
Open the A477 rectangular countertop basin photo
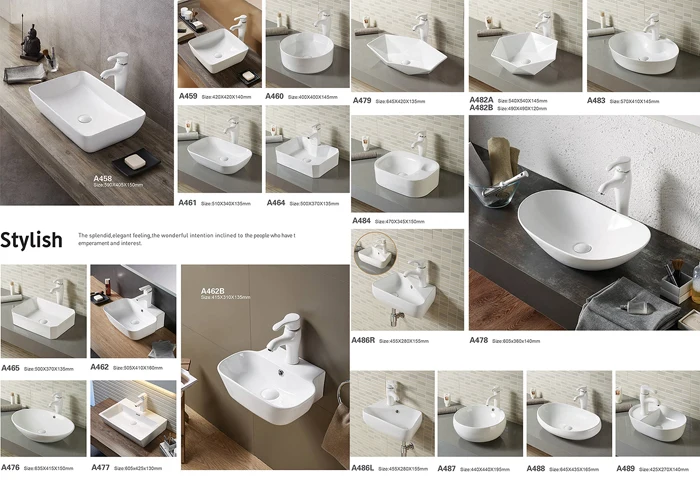[x=133, y=418]
